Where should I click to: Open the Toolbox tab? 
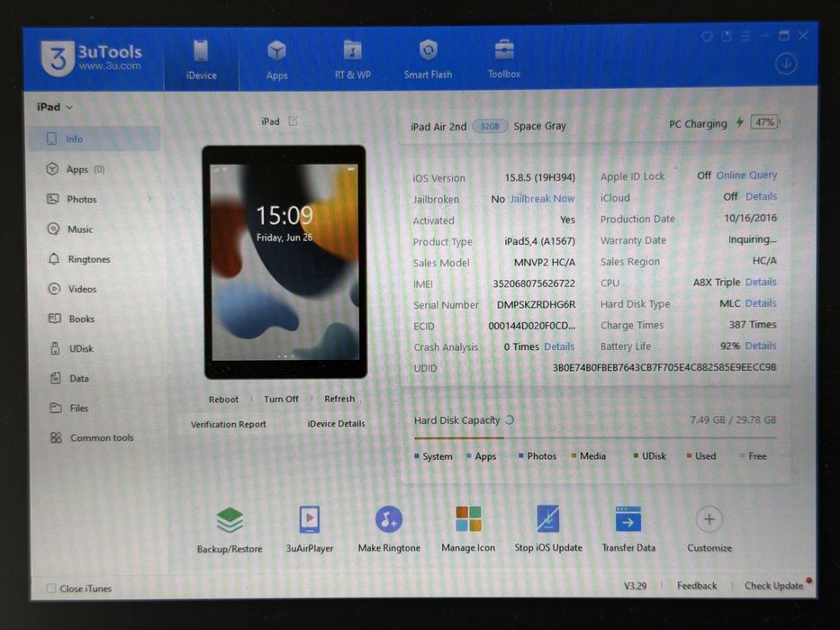pos(503,58)
